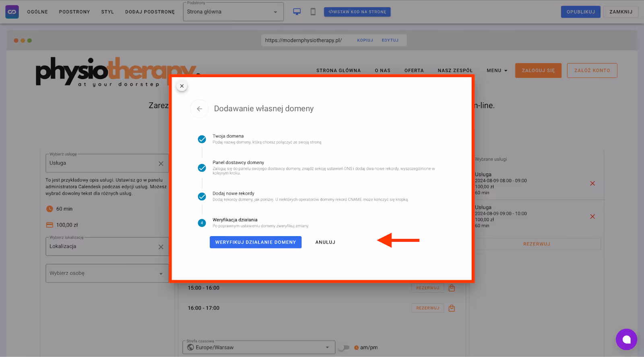Click the OPUBLIKUJ button

580,12
